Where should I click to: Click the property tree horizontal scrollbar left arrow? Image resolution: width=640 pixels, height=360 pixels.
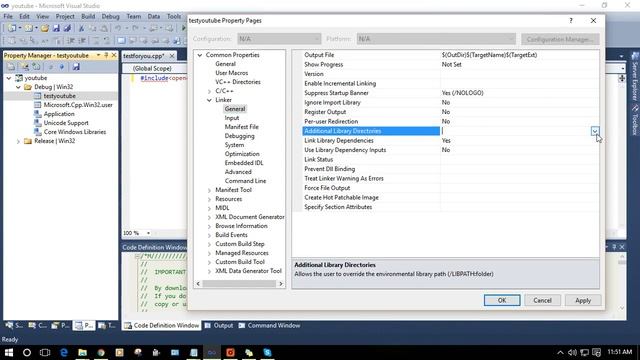click(x=198, y=284)
